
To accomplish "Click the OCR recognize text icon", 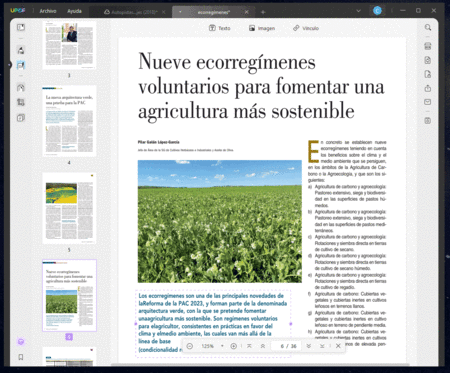I will click(x=428, y=46).
